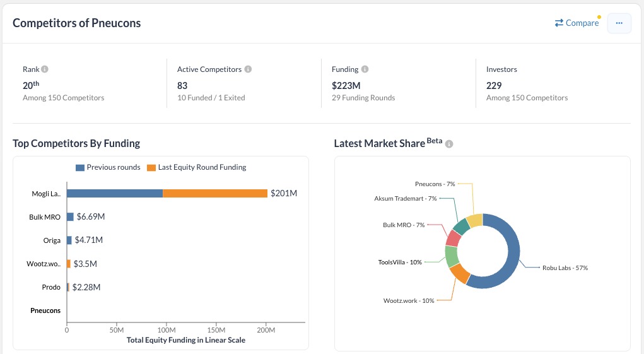Screen dimensions: 644x354
Task: Click the '$4.71M' funding value
Action: (89, 240)
